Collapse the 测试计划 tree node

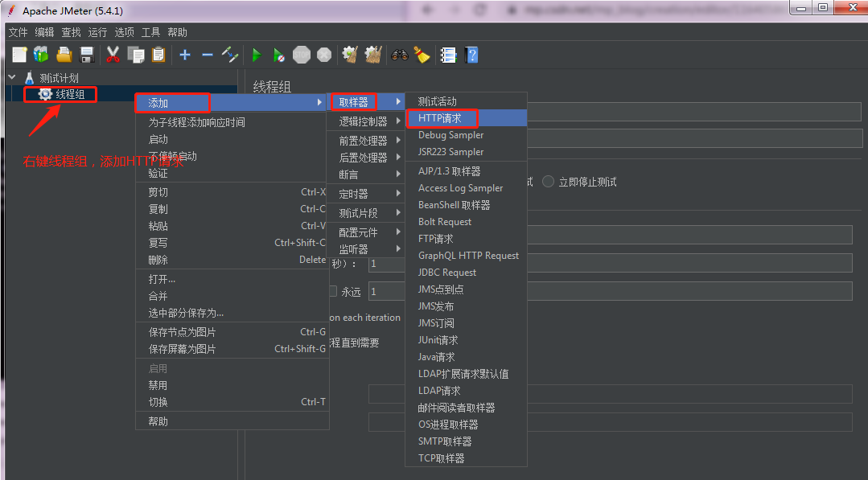click(x=11, y=77)
